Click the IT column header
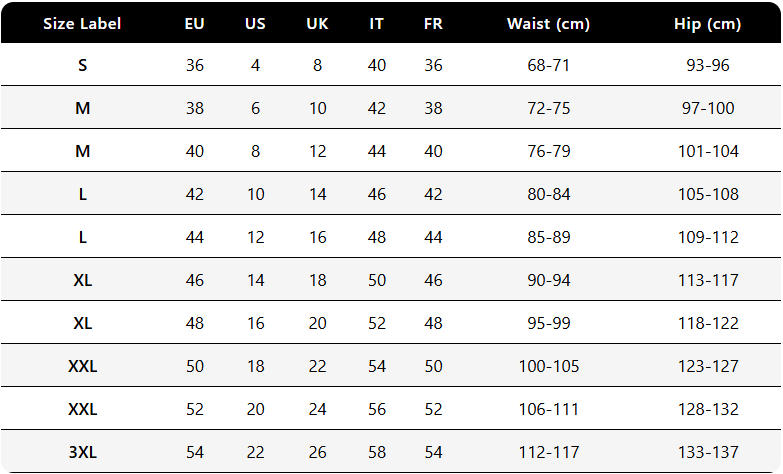Screen dimensions: 783x474 pos(376,23)
